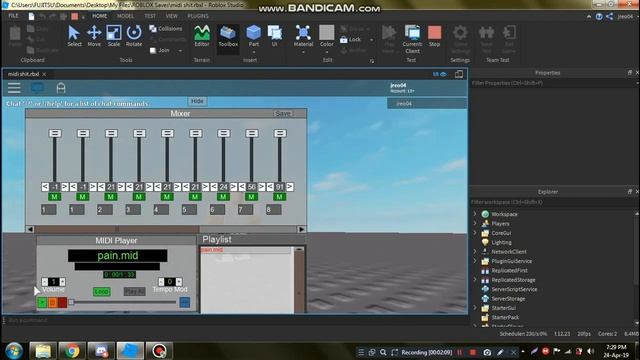Open Discord from the taskbar
The width and height of the screenshot is (640, 360).
[101, 351]
